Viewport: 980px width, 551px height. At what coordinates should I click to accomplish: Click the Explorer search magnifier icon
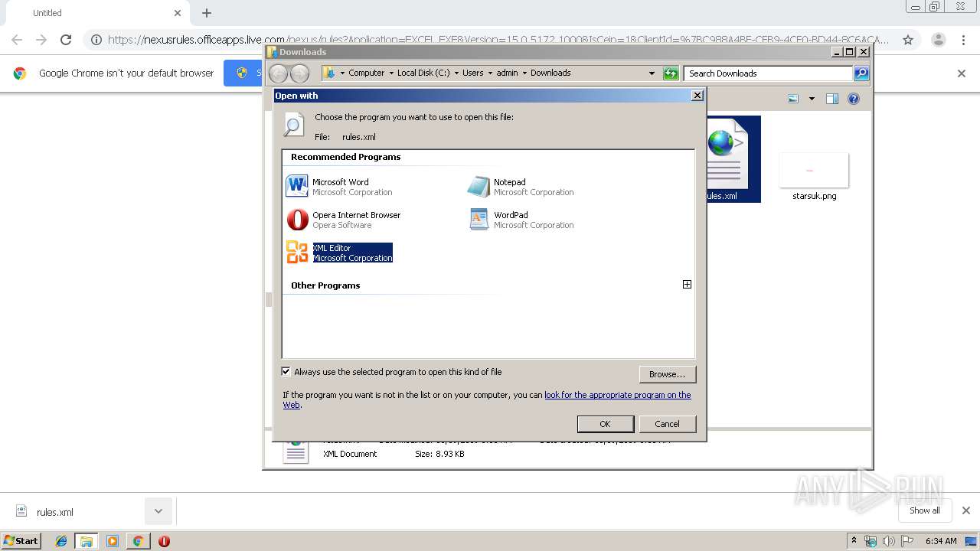click(861, 73)
